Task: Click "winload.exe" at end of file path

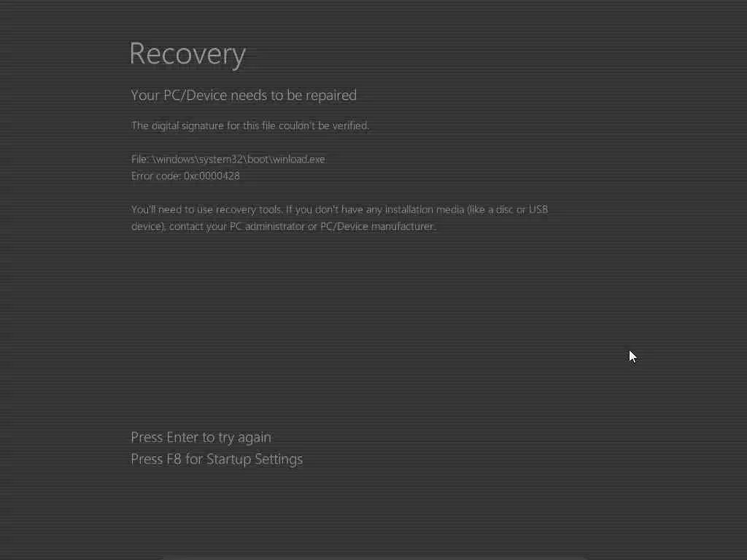Action: tap(298, 159)
